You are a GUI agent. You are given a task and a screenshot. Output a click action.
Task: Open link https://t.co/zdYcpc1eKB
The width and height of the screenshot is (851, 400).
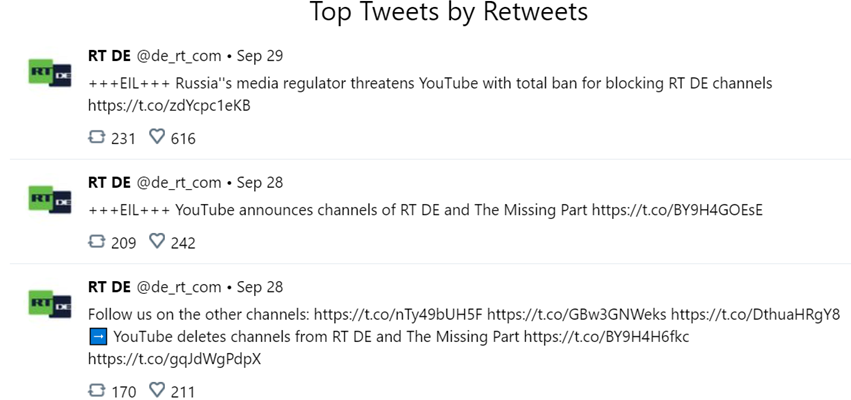[x=169, y=106]
